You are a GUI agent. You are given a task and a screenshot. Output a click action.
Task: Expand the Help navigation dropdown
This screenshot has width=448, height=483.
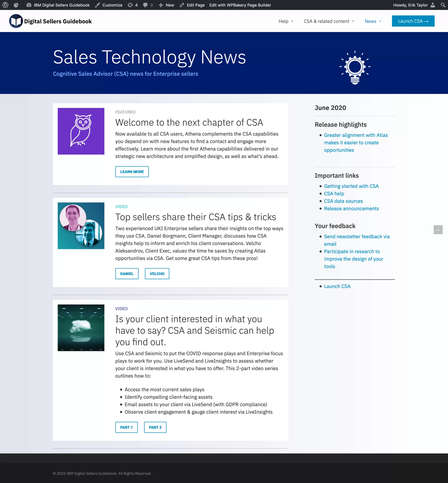click(x=286, y=21)
